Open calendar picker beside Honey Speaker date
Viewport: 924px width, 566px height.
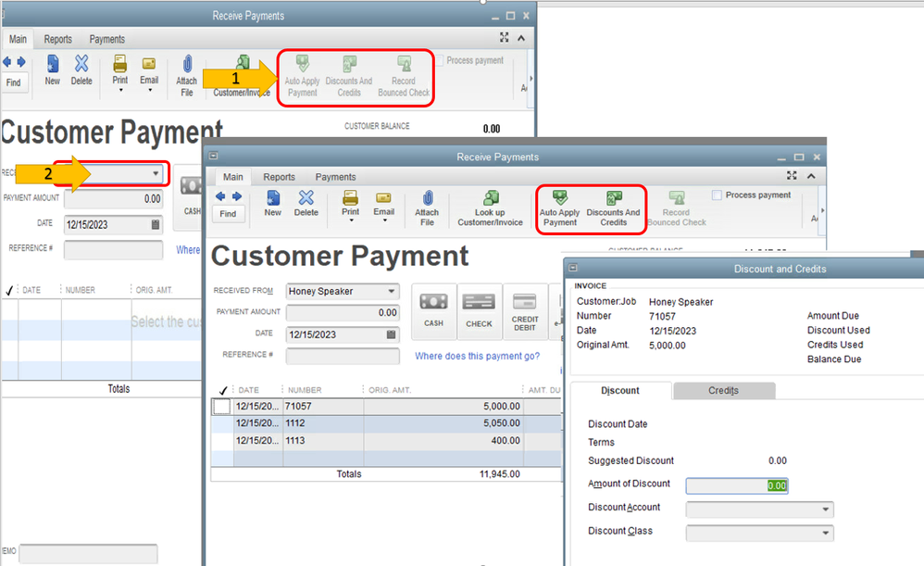[391, 334]
